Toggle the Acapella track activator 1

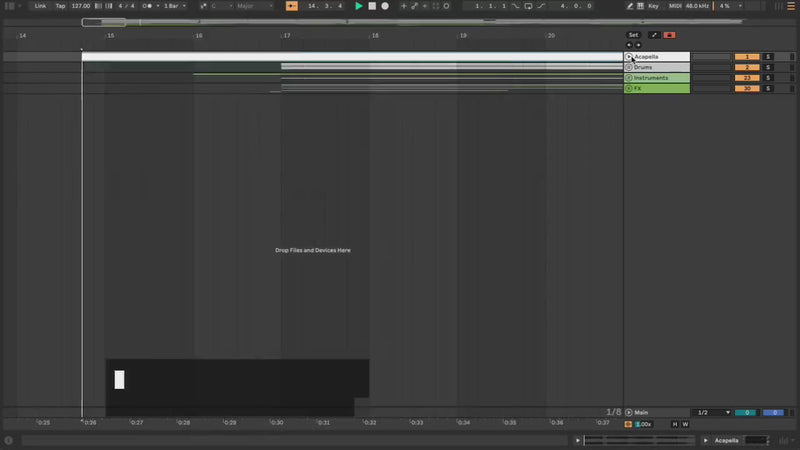tap(746, 57)
